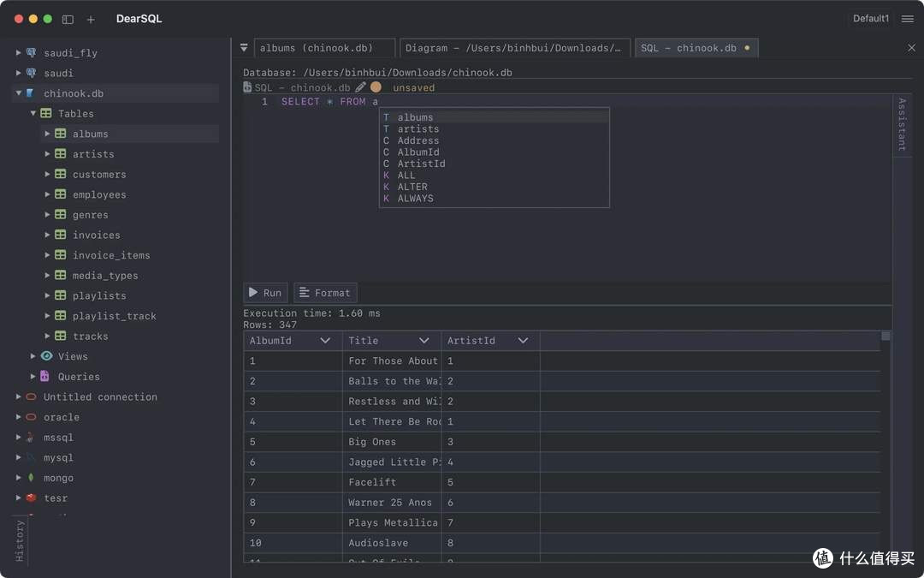Viewport: 924px width, 578px height.
Task: Click the invoice_items table icon
Action: coord(60,255)
